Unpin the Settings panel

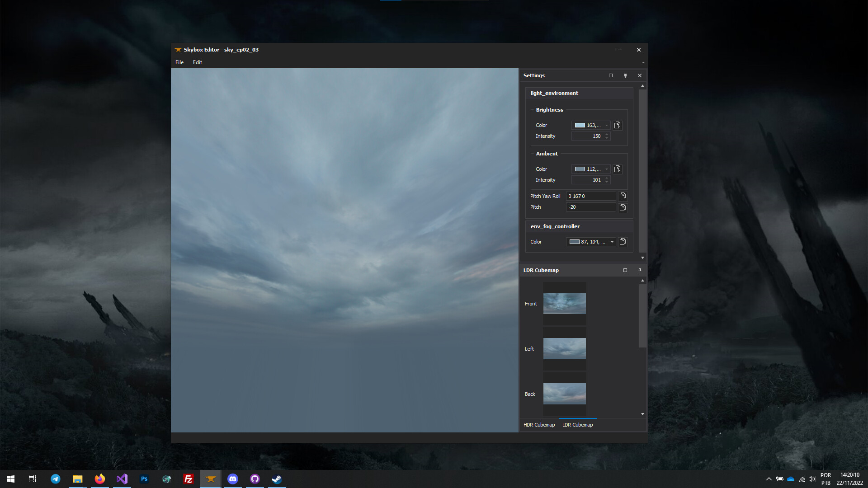click(625, 75)
